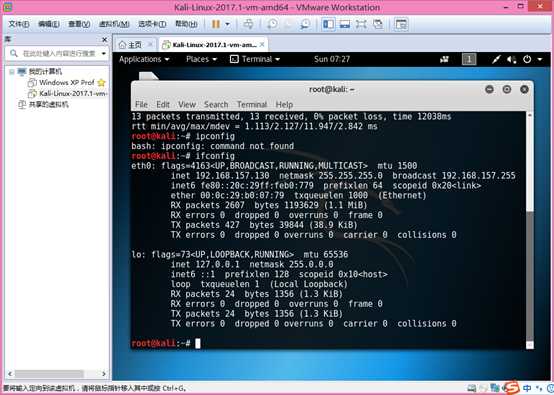The height and width of the screenshot is (395, 554).
Task: Open the terminal Terminal menu
Action: (252, 105)
